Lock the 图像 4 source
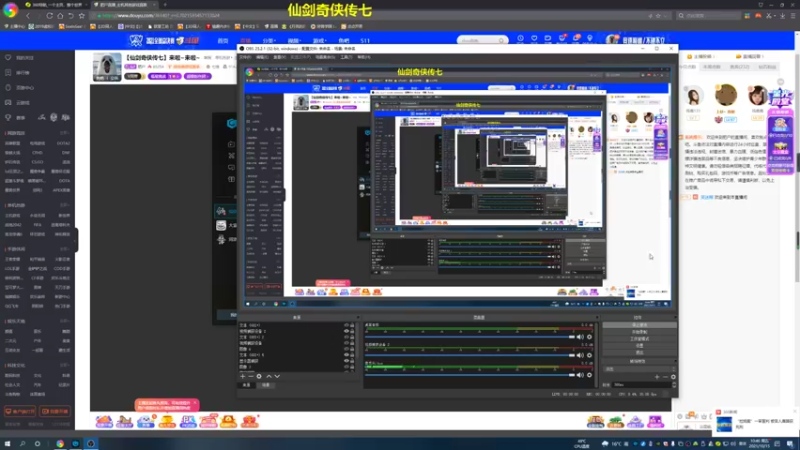 click(352, 349)
